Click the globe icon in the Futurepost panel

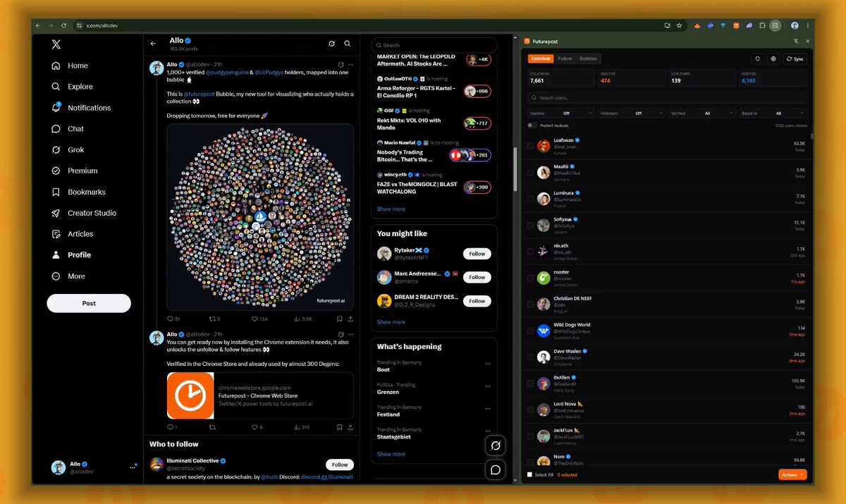click(x=773, y=59)
